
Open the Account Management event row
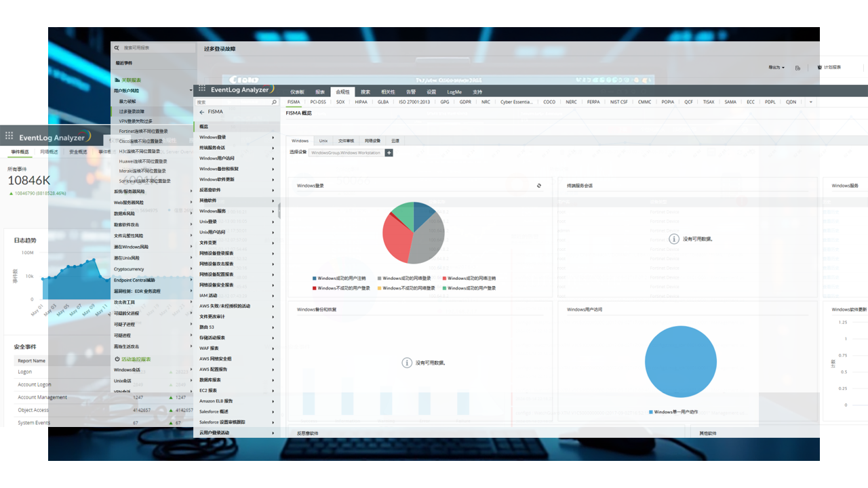tap(42, 397)
